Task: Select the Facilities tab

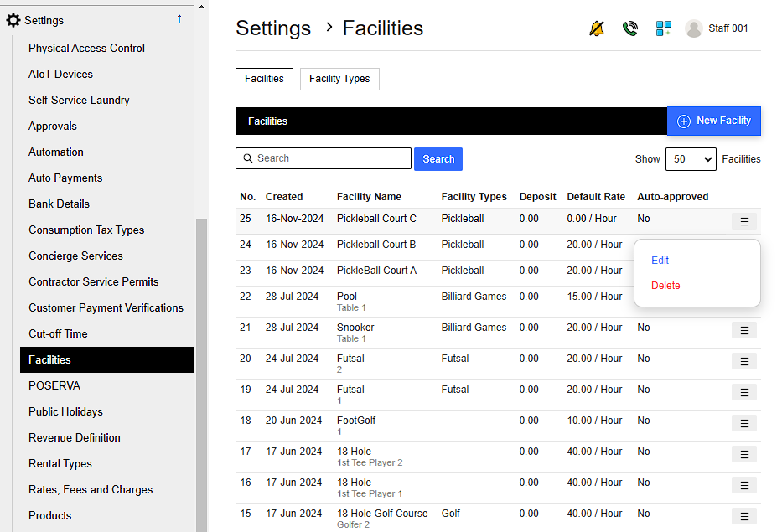Action: (264, 79)
